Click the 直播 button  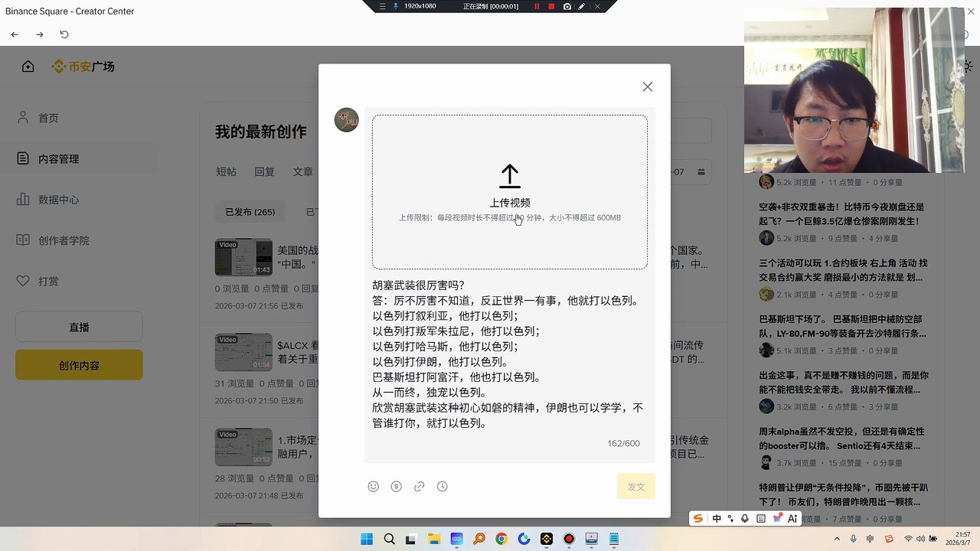(79, 327)
